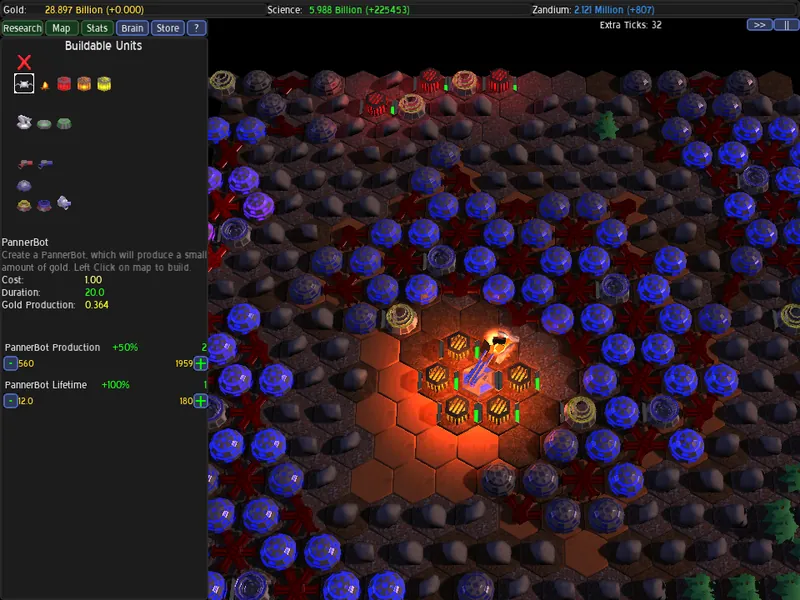Select the white turret unit icon
The height and width of the screenshot is (600, 800).
click(24, 122)
